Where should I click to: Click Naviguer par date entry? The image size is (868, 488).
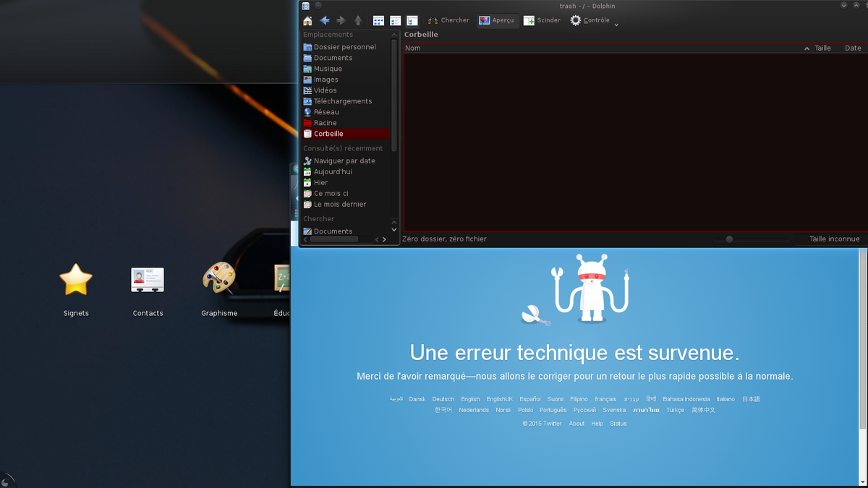point(346,160)
